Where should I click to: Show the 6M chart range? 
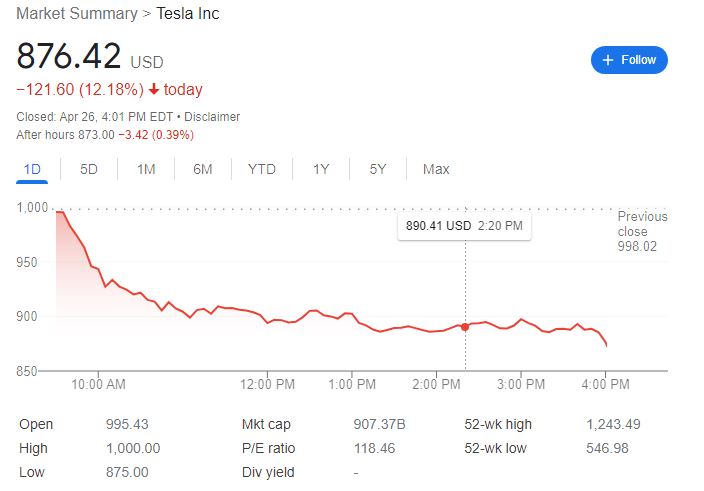click(x=203, y=169)
